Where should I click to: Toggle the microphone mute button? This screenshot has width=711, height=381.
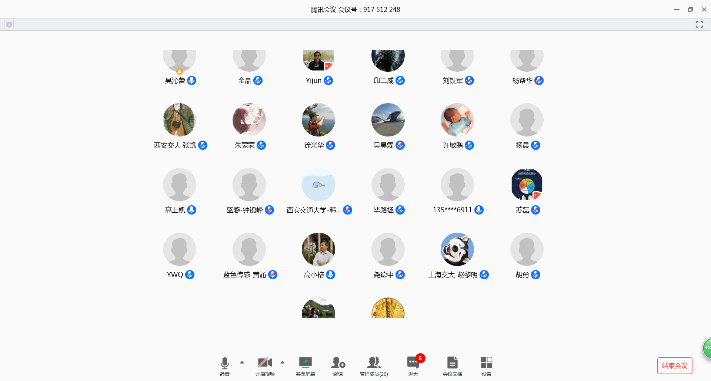(x=224, y=366)
